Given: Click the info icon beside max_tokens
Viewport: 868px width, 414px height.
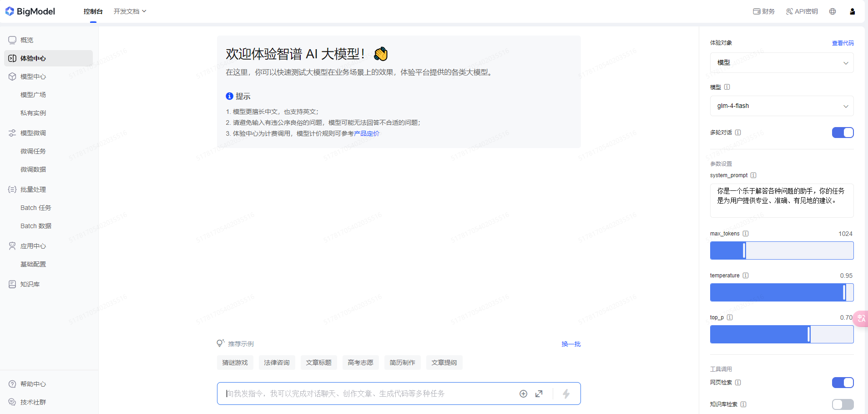Looking at the screenshot, I should (x=746, y=234).
